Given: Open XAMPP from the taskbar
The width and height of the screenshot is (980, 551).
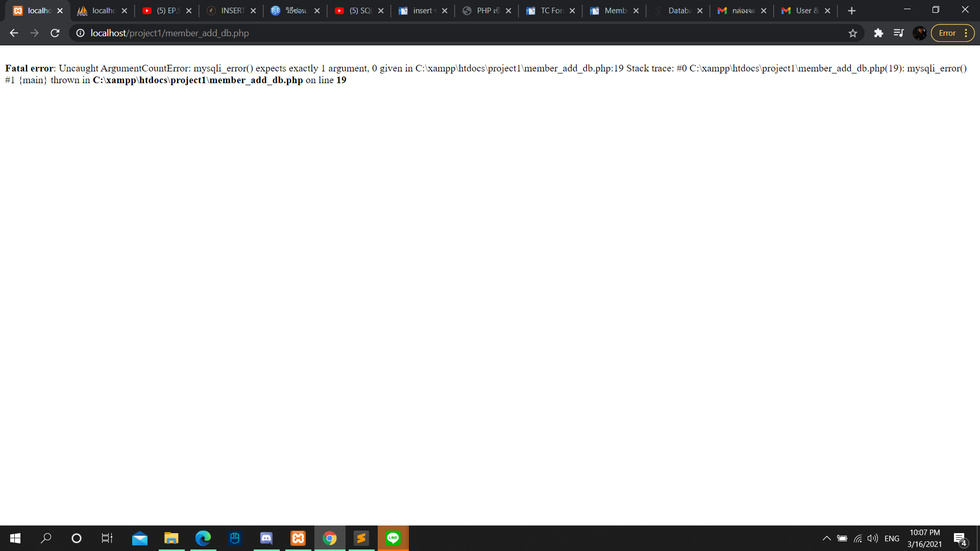Looking at the screenshot, I should (298, 538).
